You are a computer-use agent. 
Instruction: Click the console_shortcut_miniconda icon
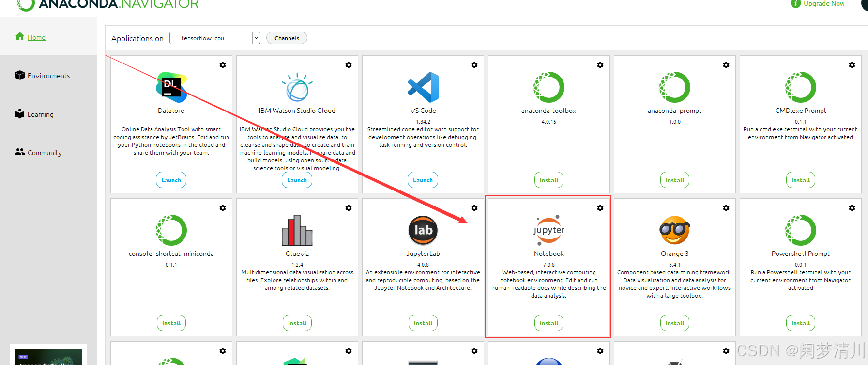click(x=171, y=230)
